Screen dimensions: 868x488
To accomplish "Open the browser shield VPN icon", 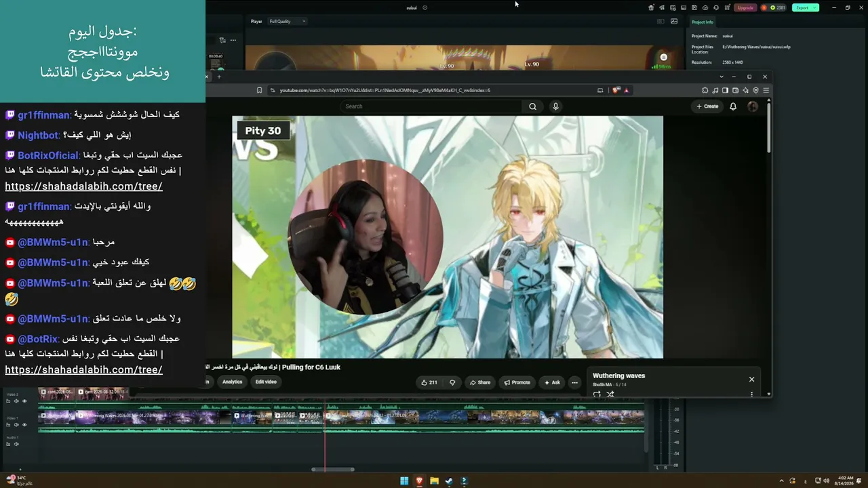I will point(755,90).
